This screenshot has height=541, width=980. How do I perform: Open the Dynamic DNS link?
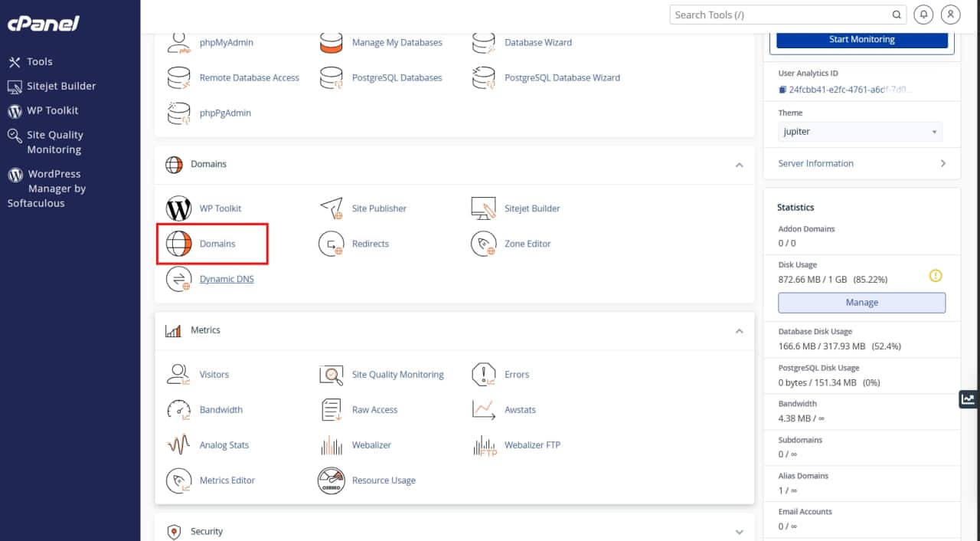227,279
